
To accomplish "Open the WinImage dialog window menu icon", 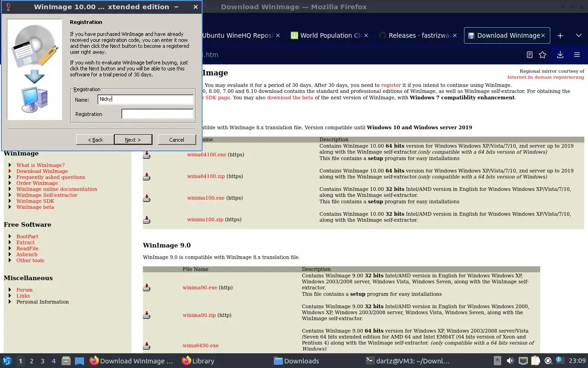I will [9, 7].
